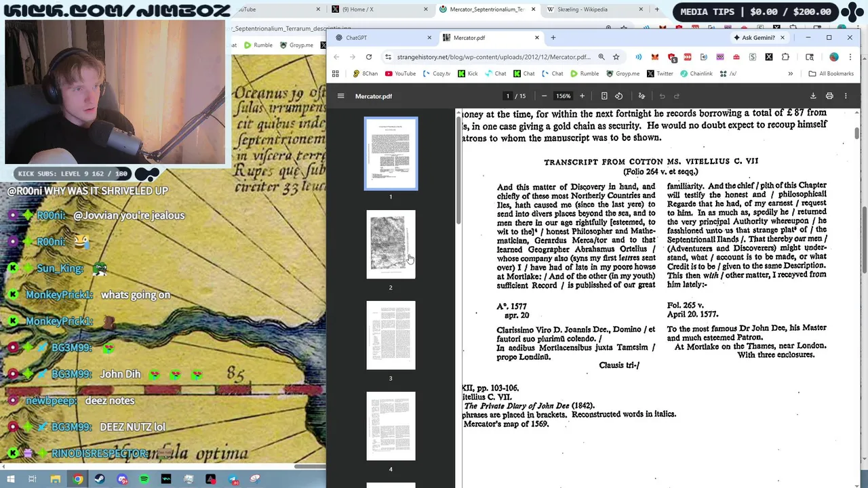Dismiss the Ask Gemini chip
Viewport: 868px width, 488px height.
tap(783, 38)
